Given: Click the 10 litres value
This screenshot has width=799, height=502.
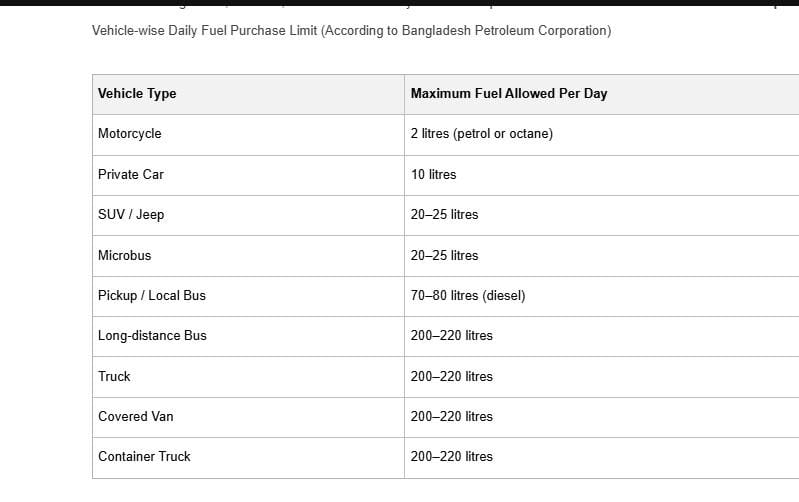Looking at the screenshot, I should click(x=433, y=174).
